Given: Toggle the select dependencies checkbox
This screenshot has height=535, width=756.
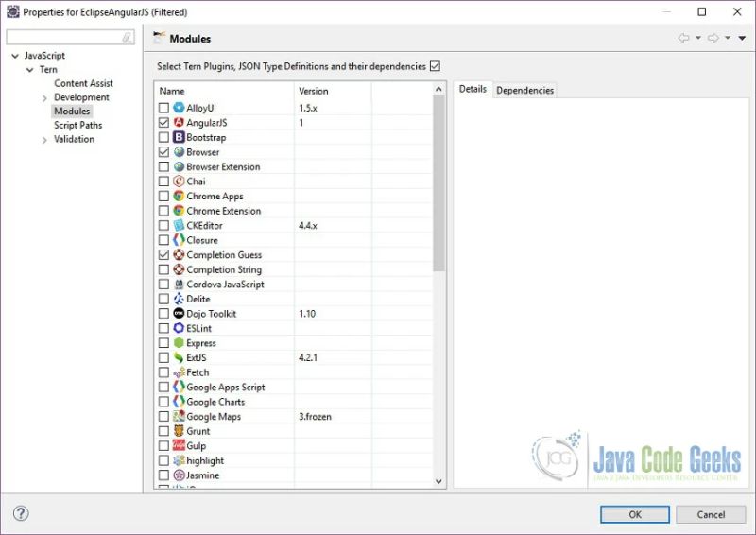Looking at the screenshot, I should click(435, 66).
